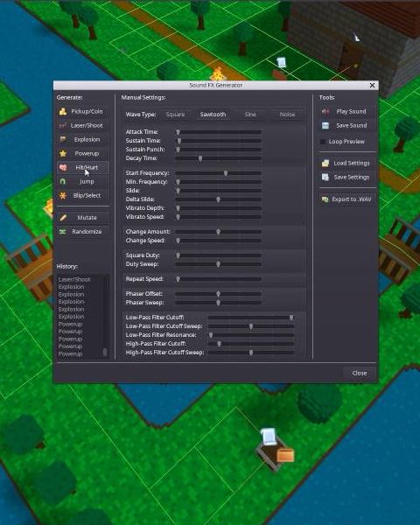Click the Save Settings icon
Image resolution: width=420 pixels, height=525 pixels.
pos(325,177)
